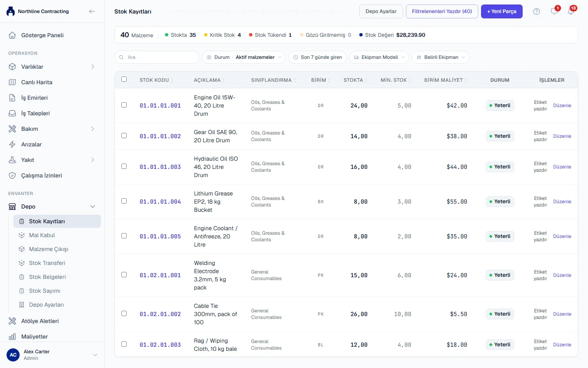Click the Gösterge Paneli home icon
Viewport: 588px width, 368px height.
point(12,35)
